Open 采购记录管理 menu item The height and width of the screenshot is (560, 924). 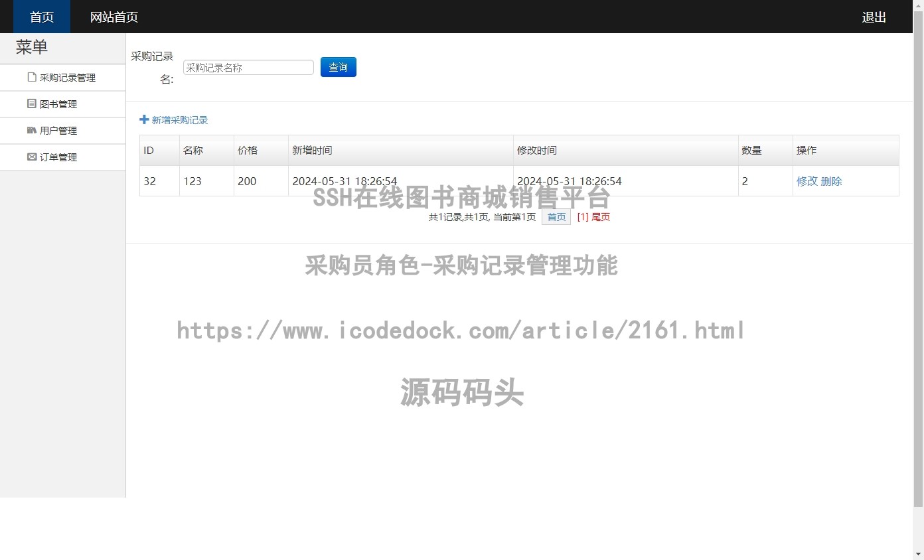coord(62,78)
